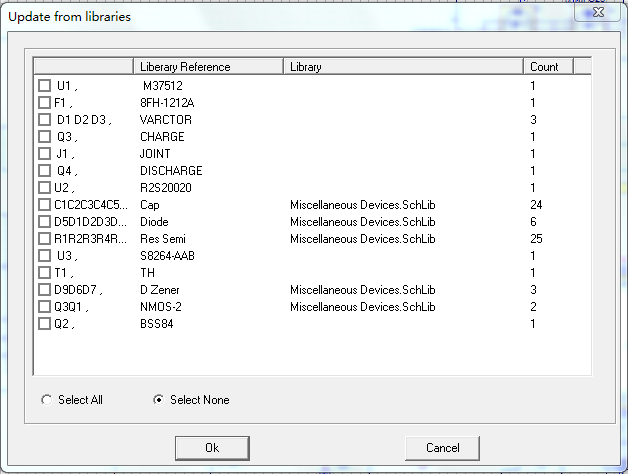Tick the Q4 DISCHARGE checkbox

[44, 171]
